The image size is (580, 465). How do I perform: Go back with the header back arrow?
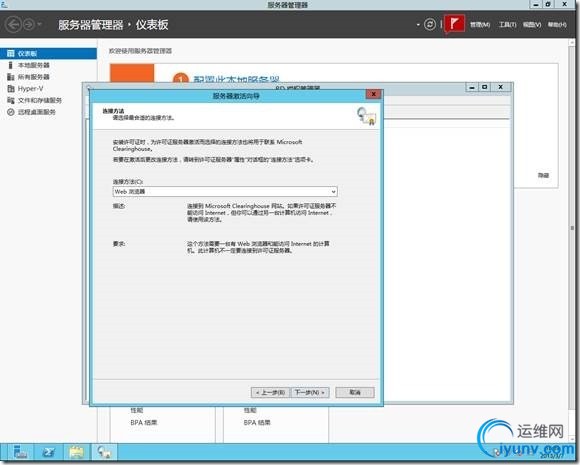pyautogui.click(x=13, y=25)
